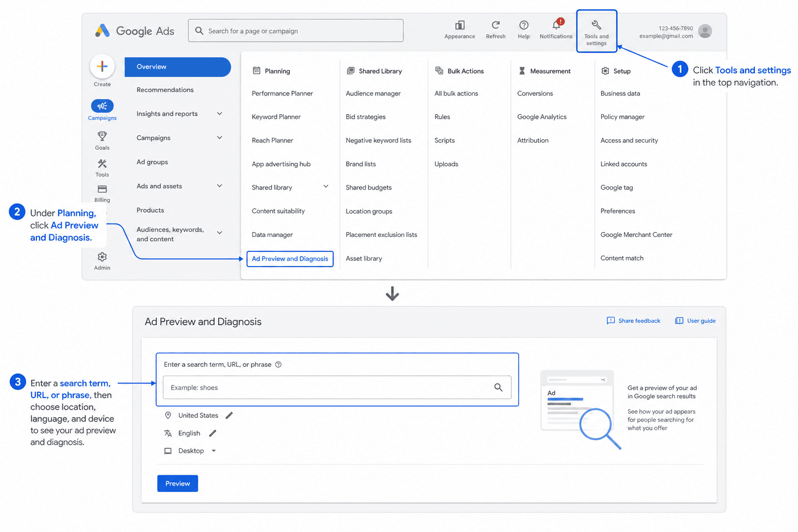This screenshot has height=532, width=798.
Task: Edit location pencil next to United States
Action: pos(229,415)
